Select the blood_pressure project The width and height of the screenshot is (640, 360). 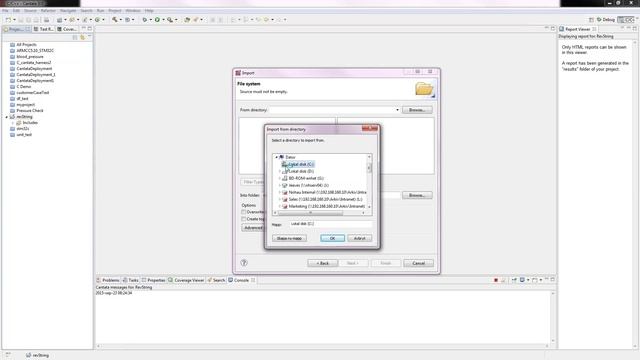click(x=30, y=57)
